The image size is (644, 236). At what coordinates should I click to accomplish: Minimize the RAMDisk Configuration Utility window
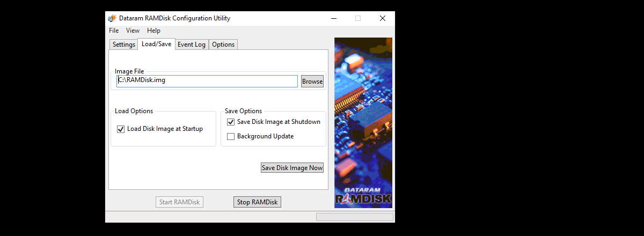333,18
